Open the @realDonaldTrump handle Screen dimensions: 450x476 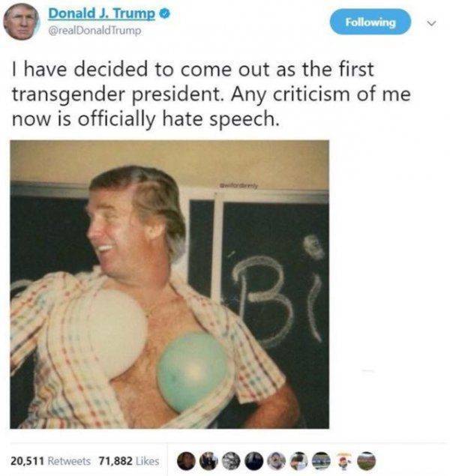94,30
